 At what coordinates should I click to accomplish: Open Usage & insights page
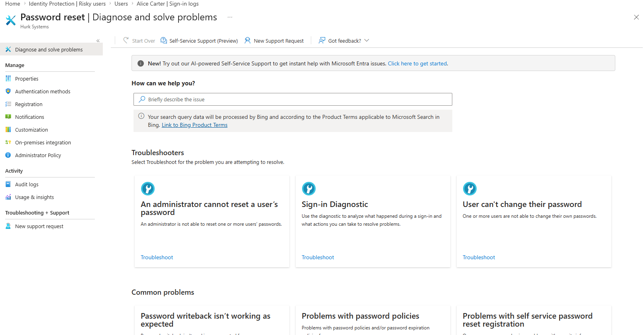34,197
